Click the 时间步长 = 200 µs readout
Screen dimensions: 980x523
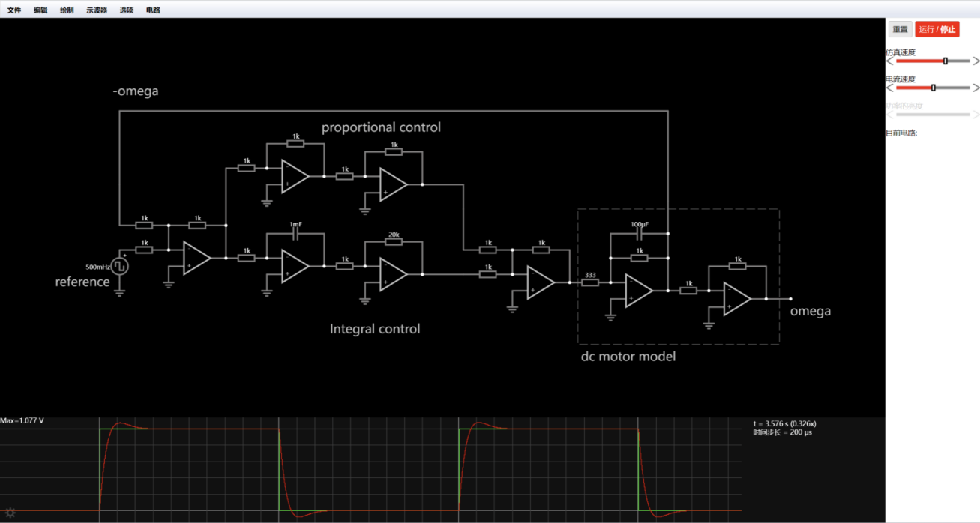(x=782, y=433)
